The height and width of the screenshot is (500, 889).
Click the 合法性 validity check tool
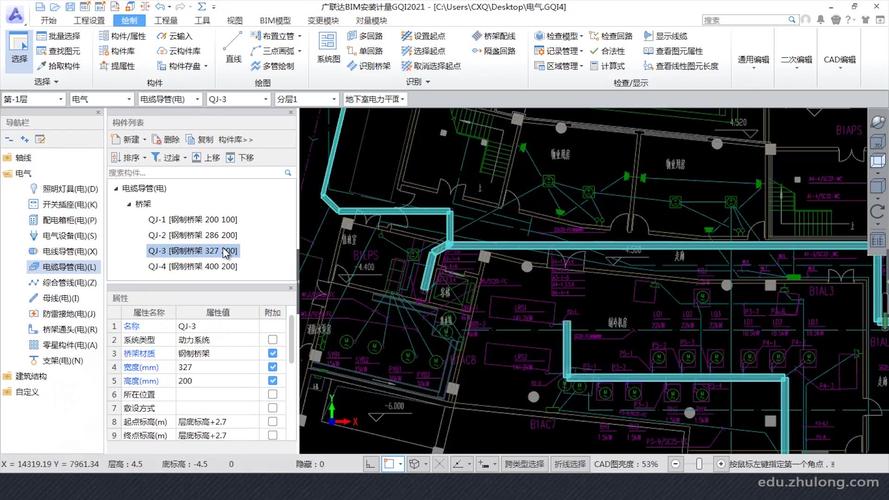coord(607,51)
